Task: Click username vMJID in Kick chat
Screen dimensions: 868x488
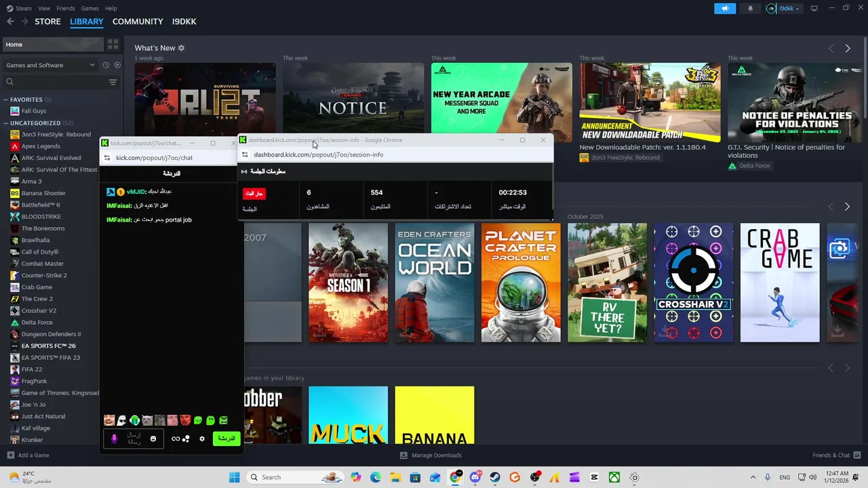Action: click(136, 192)
